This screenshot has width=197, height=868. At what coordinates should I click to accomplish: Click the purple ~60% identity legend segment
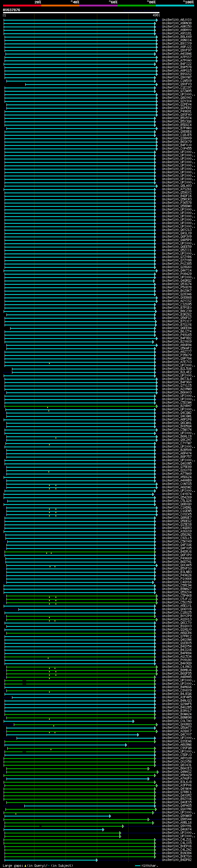pyautogui.click(x=99, y=6)
